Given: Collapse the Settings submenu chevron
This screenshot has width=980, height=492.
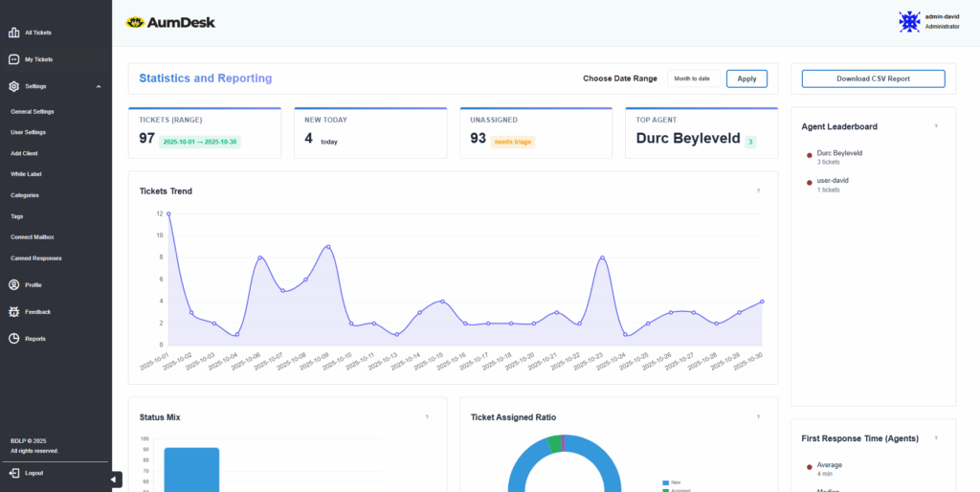Looking at the screenshot, I should [x=99, y=87].
